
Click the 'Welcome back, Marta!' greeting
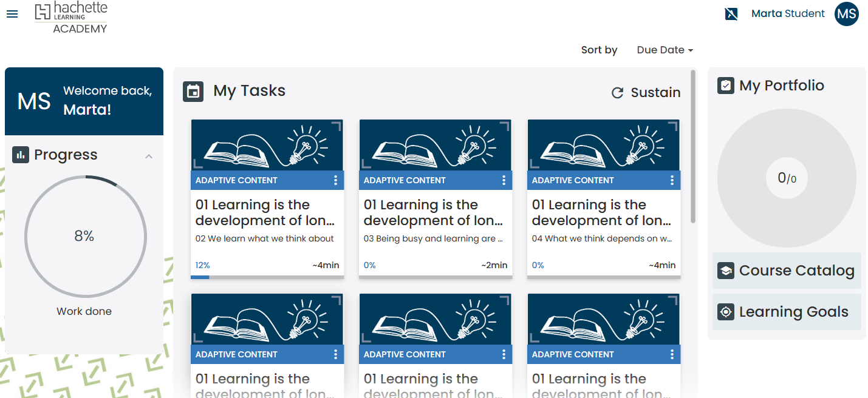pyautogui.click(x=108, y=100)
